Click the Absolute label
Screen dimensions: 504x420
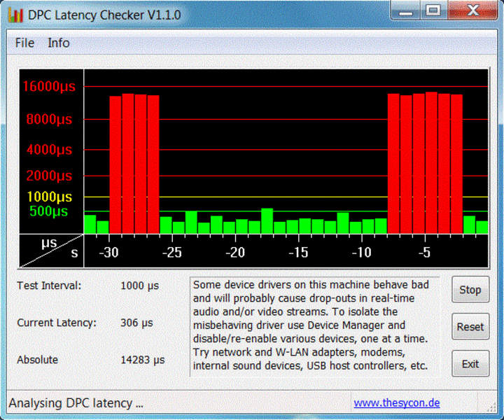point(37,360)
